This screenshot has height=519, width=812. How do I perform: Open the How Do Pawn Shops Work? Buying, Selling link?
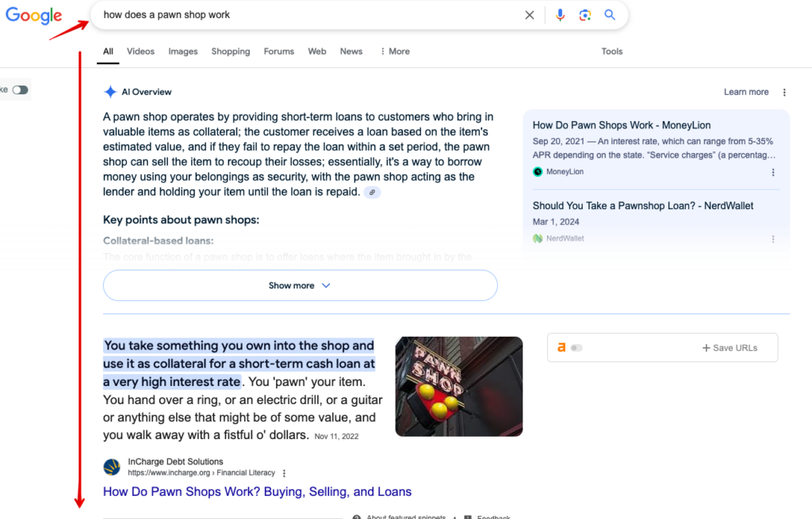click(257, 491)
